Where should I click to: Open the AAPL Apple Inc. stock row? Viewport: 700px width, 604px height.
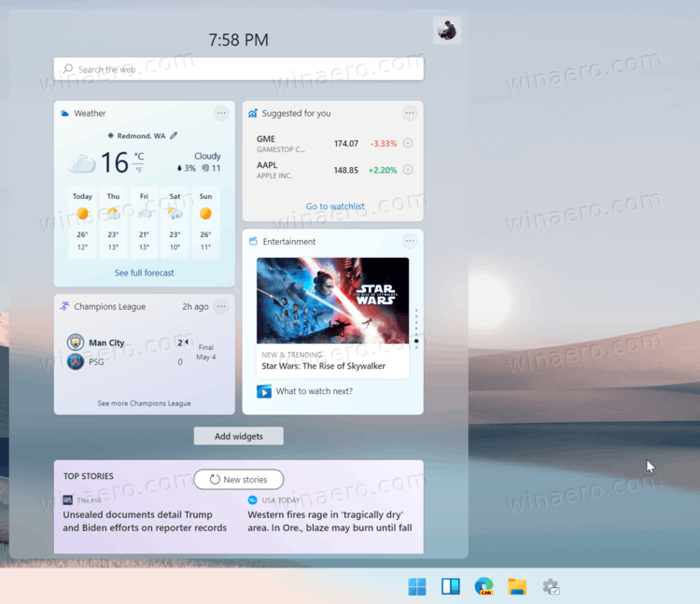pos(333,170)
